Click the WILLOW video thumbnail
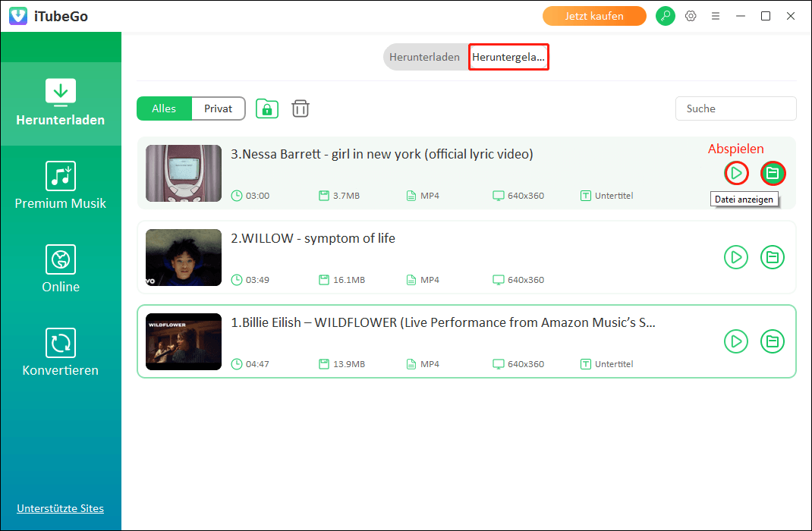 [184, 258]
